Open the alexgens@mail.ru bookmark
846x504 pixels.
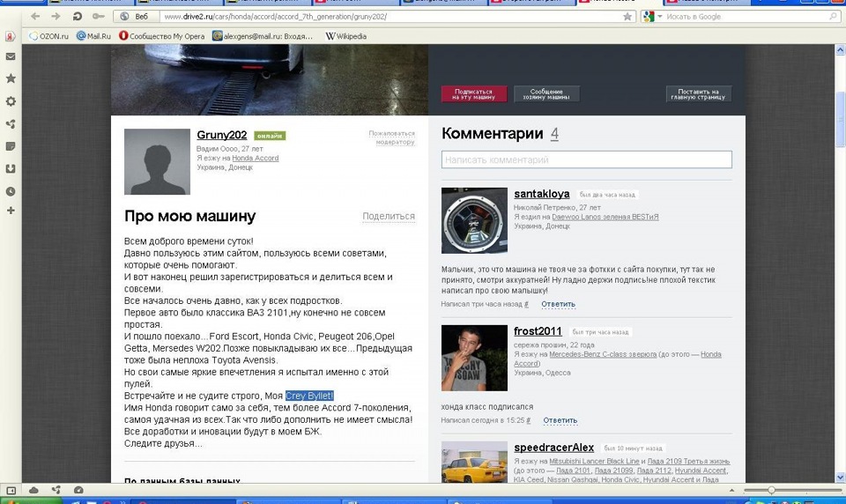click(263, 36)
